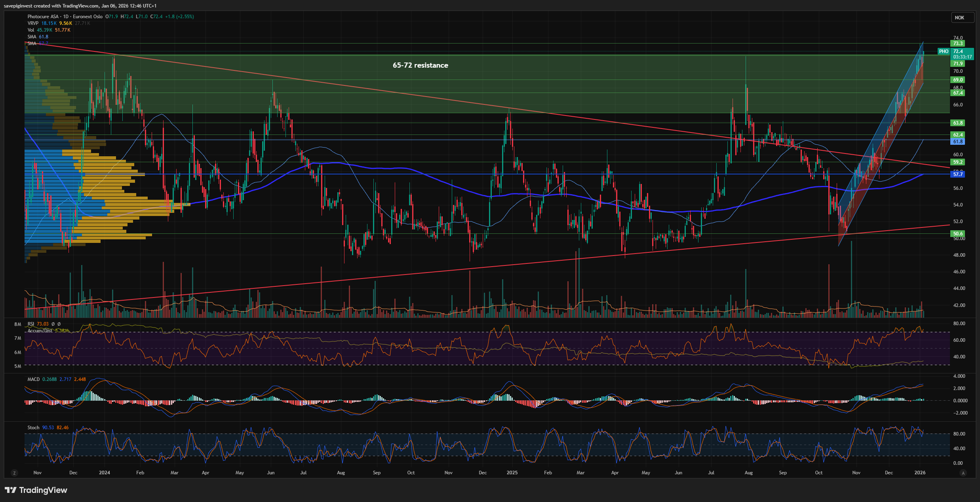Click the 73.3 green price level tag

click(x=958, y=44)
